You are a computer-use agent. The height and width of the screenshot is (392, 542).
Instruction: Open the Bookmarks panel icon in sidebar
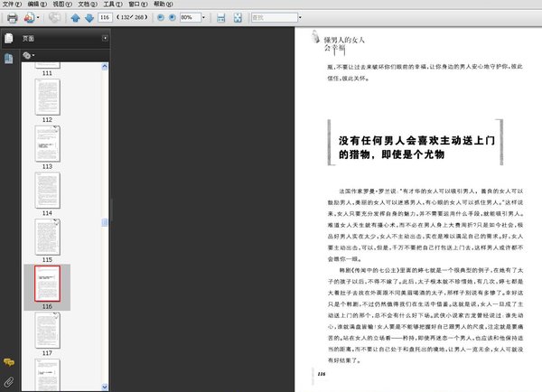(x=9, y=58)
